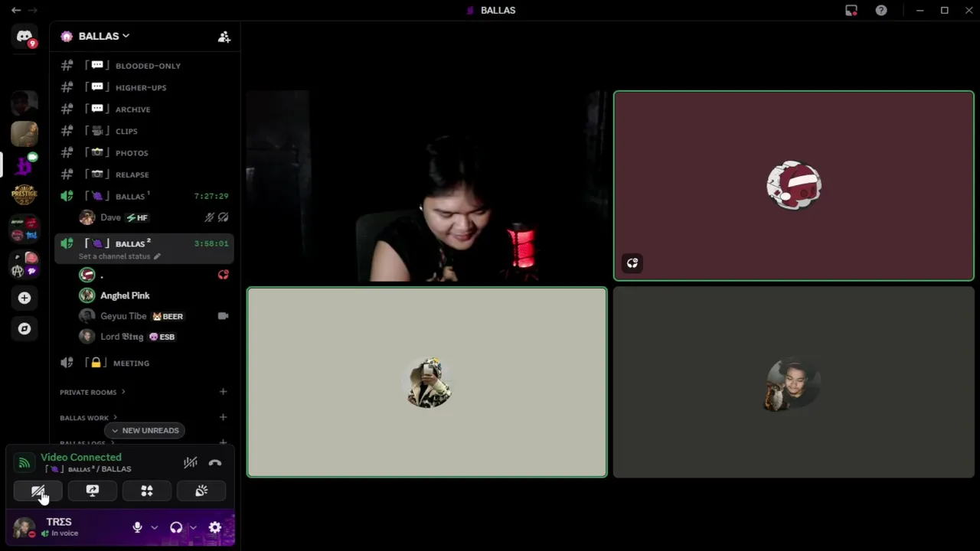Open the purple Ballas server icon
Image resolution: width=980 pixels, height=551 pixels.
pyautogui.click(x=24, y=164)
